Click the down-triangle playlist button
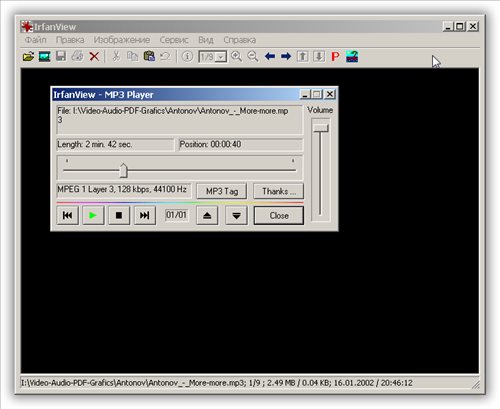Viewport: 500px width, 409px height. (236, 215)
